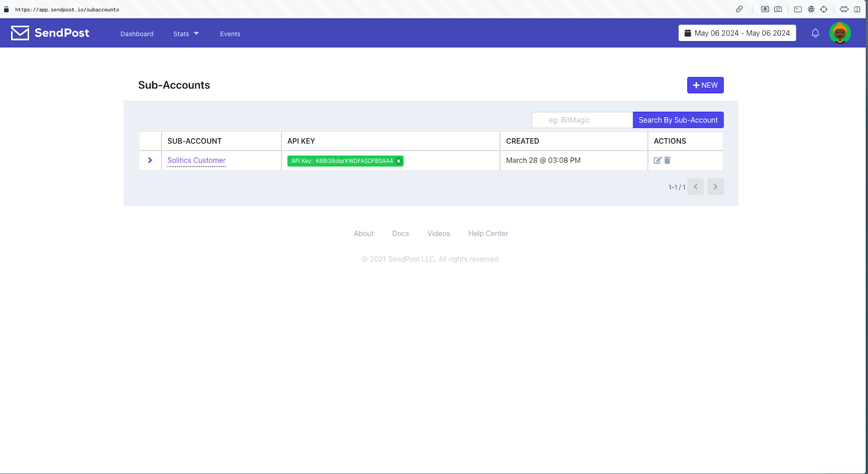Expand the Solitics Customer row chevron
Screen dimensions: 868x474
click(150, 161)
